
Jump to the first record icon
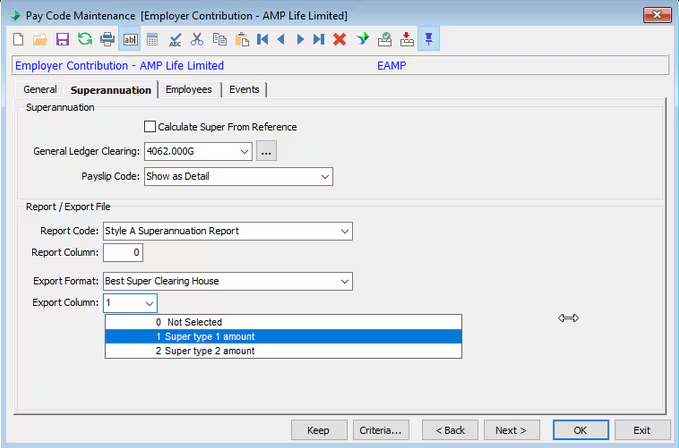[x=262, y=39]
